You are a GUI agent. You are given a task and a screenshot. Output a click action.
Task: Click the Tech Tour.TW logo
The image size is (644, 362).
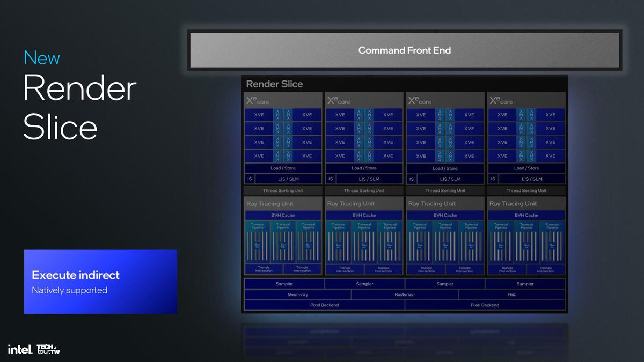pyautogui.click(x=48, y=349)
